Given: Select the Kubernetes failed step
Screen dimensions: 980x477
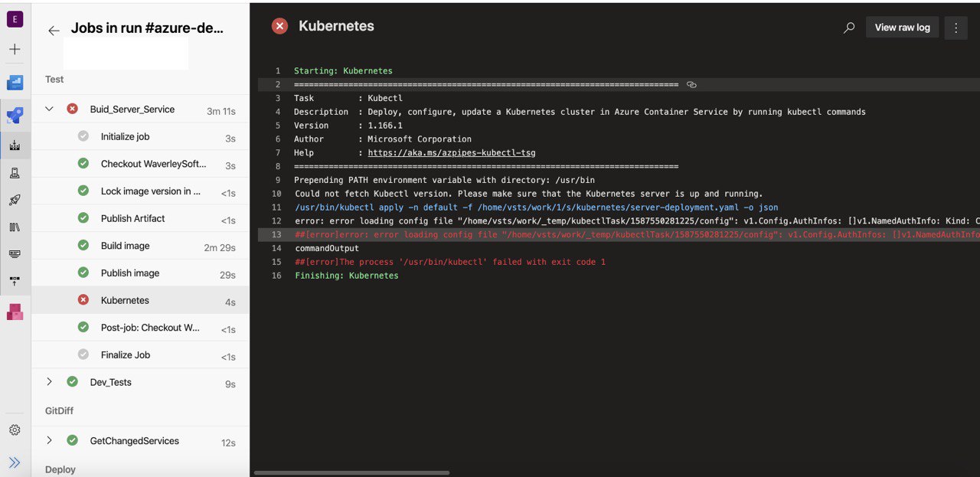Looking at the screenshot, I should [140, 300].
